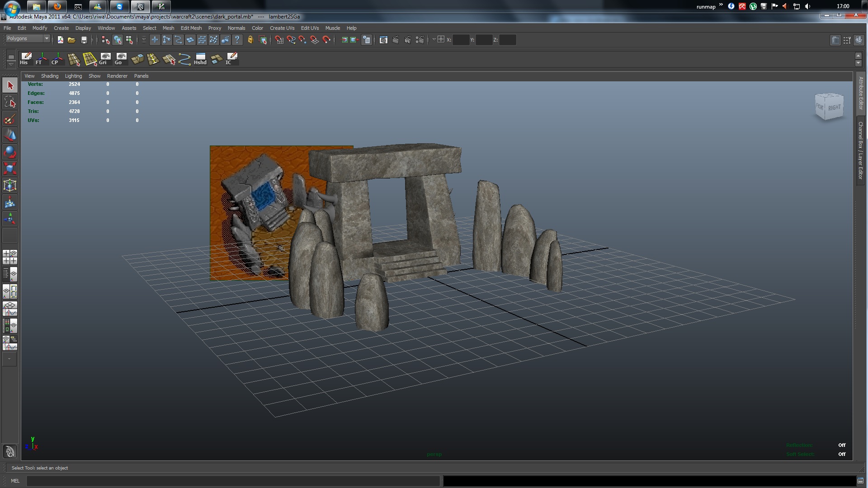Open the Script Editor from command line

click(x=860, y=481)
